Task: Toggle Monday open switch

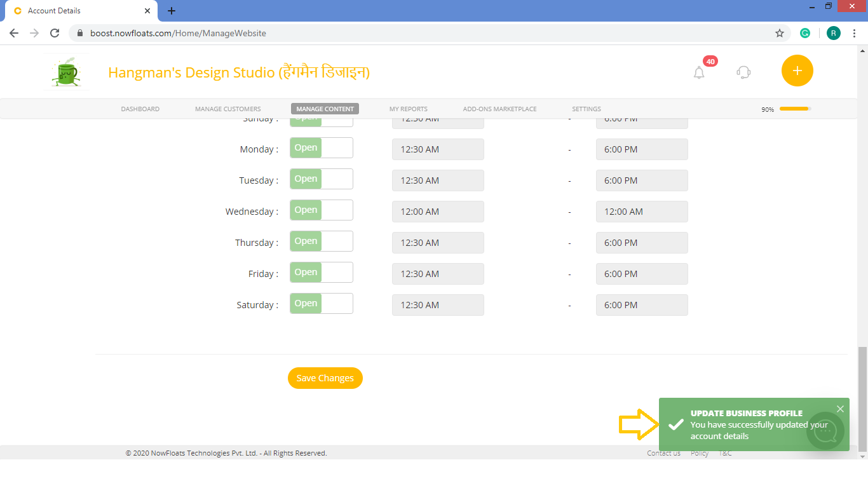Action: coord(322,148)
